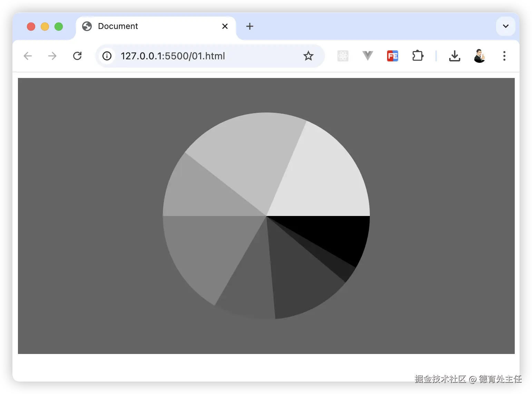Open the Extensions puzzle menu
Screen dimensions: 532x394
pos(418,56)
